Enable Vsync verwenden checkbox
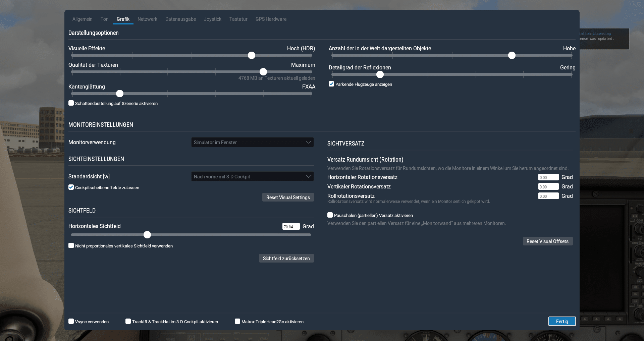Image resolution: width=644 pixels, height=341 pixels. (x=71, y=322)
